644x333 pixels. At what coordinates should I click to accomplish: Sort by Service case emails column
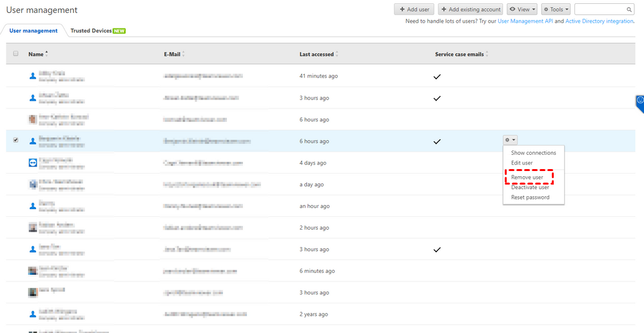click(460, 54)
